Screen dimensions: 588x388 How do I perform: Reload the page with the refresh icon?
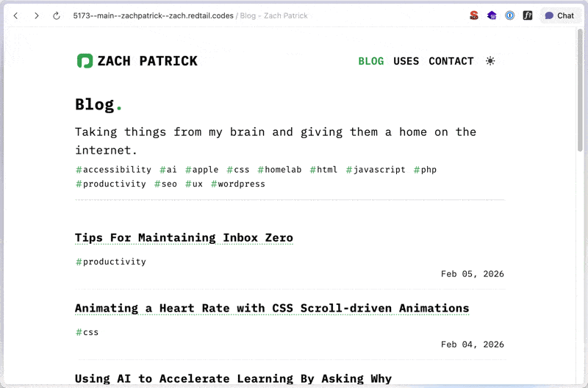[x=57, y=15]
